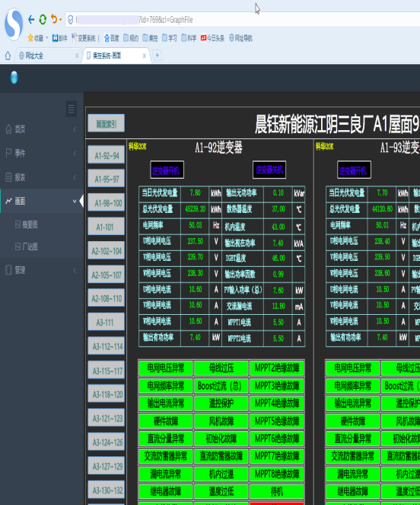Click the A3-124~126 index button

pyautogui.click(x=107, y=442)
